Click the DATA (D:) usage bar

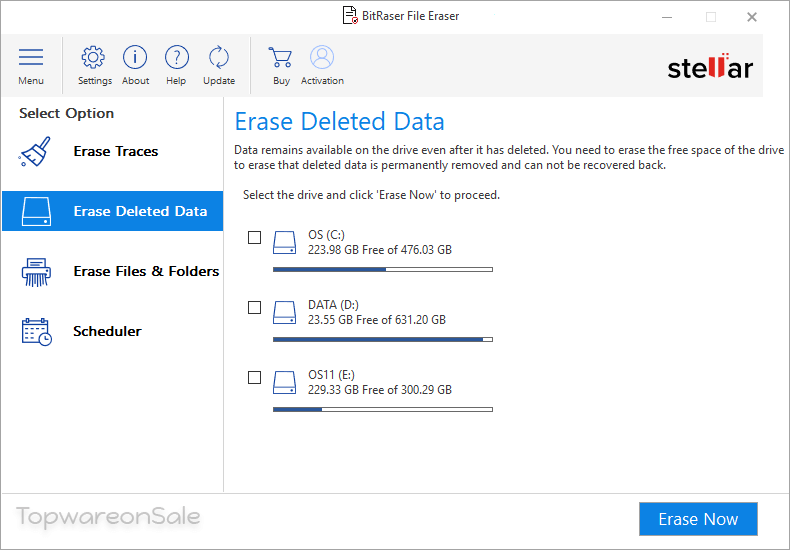click(383, 339)
